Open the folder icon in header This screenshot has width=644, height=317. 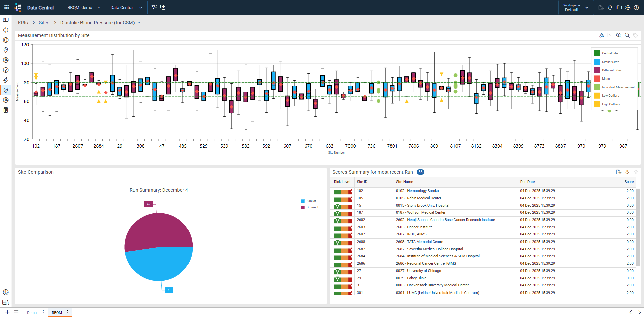[x=619, y=8]
